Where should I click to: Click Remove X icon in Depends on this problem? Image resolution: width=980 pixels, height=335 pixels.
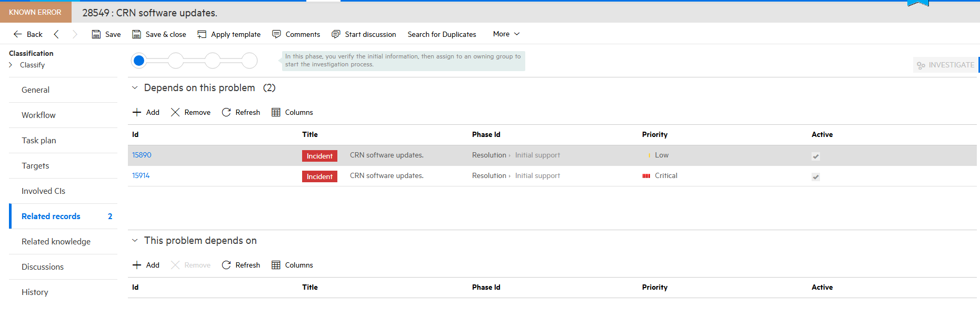pos(175,112)
